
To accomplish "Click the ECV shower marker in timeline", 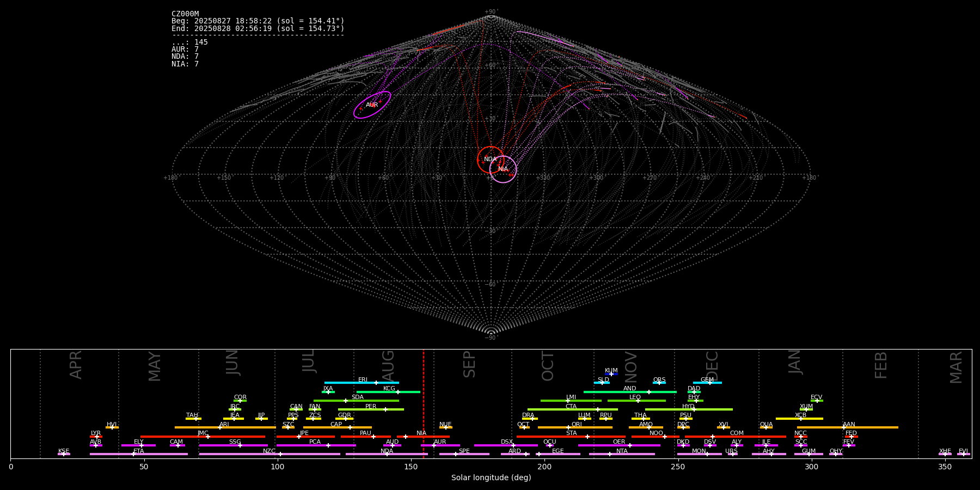I will 817,401.
